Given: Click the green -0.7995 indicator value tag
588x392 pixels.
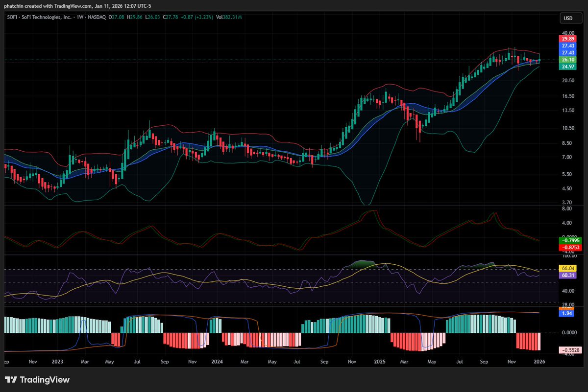Looking at the screenshot, I should coord(570,241).
